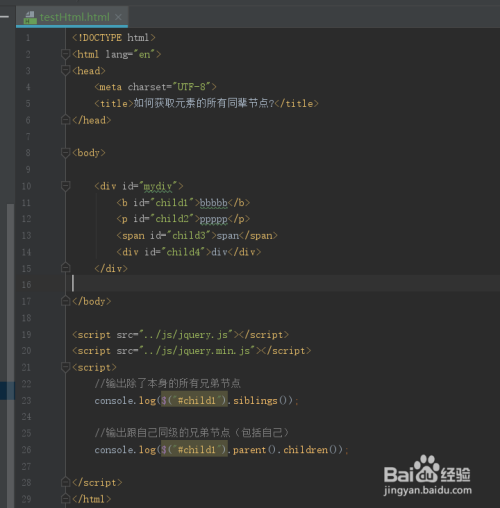The height and width of the screenshot is (508, 500).
Task: Click comment 输出除了本身的所有兄弟节点
Action: [168, 383]
